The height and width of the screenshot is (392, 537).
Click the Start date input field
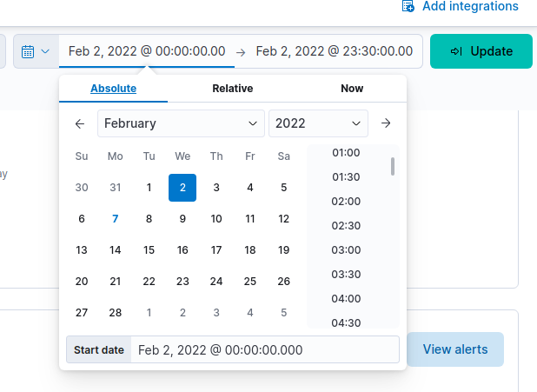point(263,349)
